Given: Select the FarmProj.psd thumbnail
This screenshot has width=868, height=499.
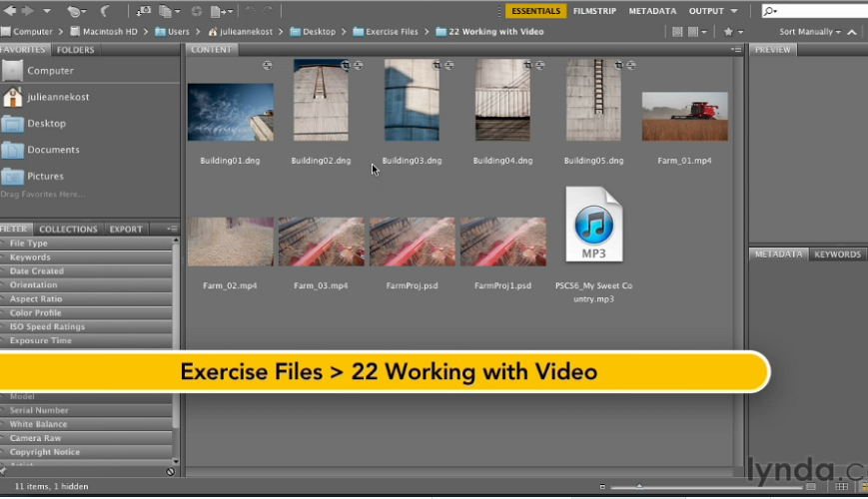Looking at the screenshot, I should tap(412, 242).
